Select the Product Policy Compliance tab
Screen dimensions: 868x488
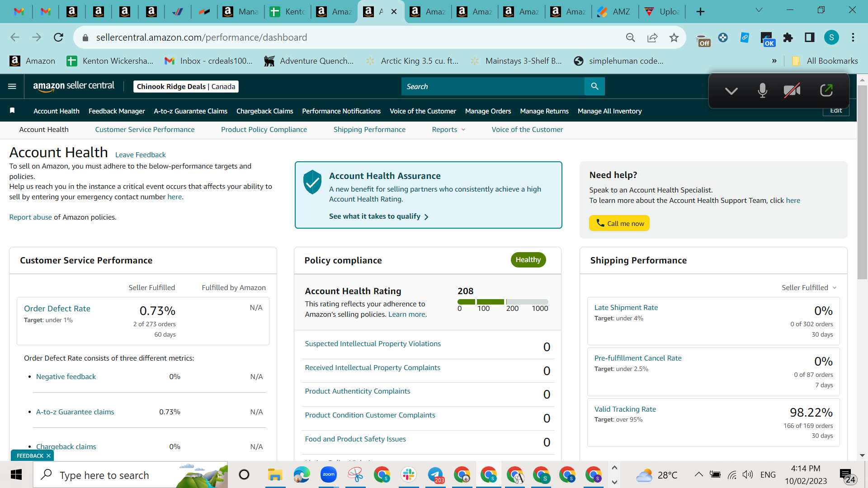tap(264, 130)
